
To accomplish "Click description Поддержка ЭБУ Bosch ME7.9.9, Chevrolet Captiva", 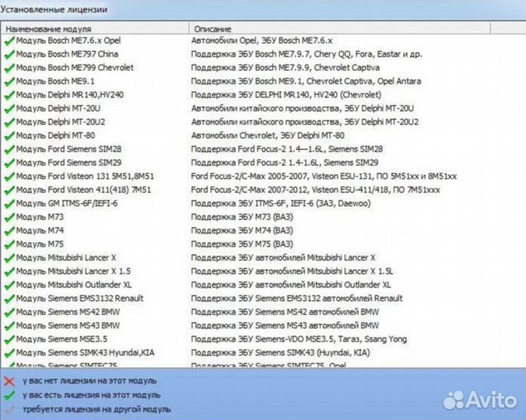I will [x=285, y=68].
